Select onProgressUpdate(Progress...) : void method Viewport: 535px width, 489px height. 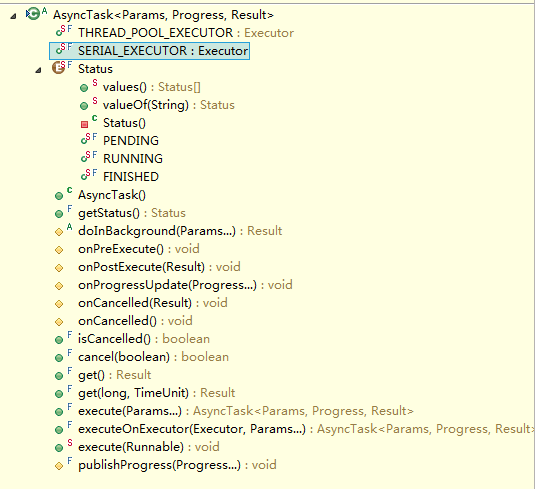[x=185, y=285]
